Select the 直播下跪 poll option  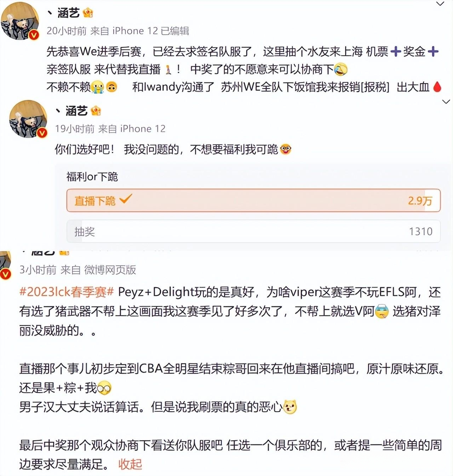[253, 201]
